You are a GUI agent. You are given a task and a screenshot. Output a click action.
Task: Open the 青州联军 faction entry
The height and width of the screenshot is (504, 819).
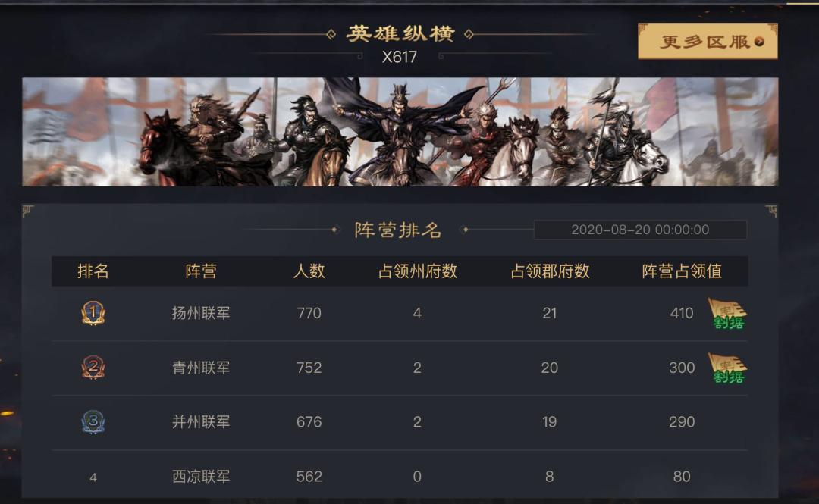coord(201,368)
